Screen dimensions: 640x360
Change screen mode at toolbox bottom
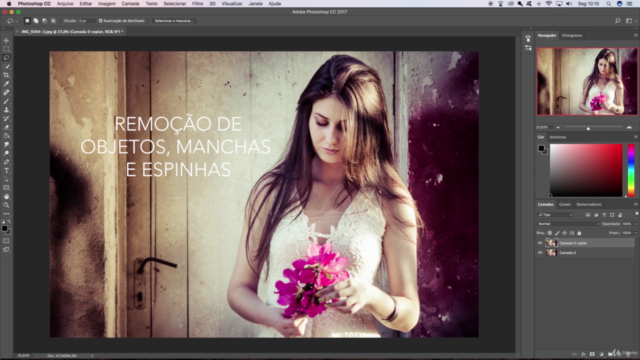[x=6, y=249]
